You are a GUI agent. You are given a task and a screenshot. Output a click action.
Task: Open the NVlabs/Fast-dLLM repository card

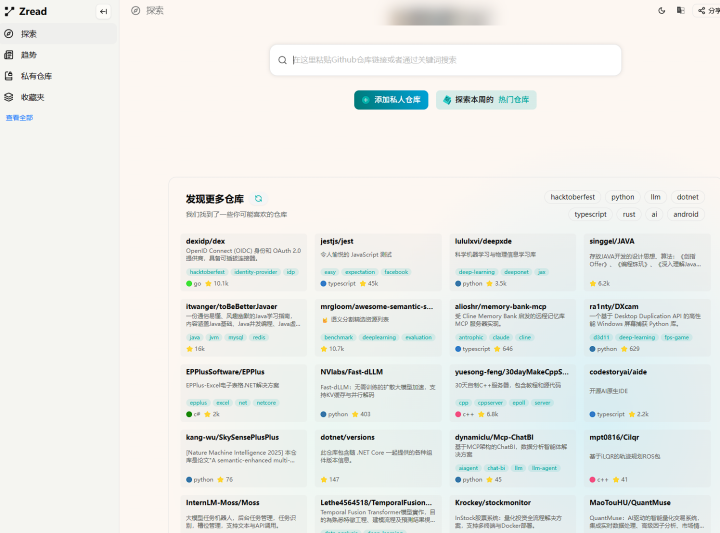coord(376,393)
